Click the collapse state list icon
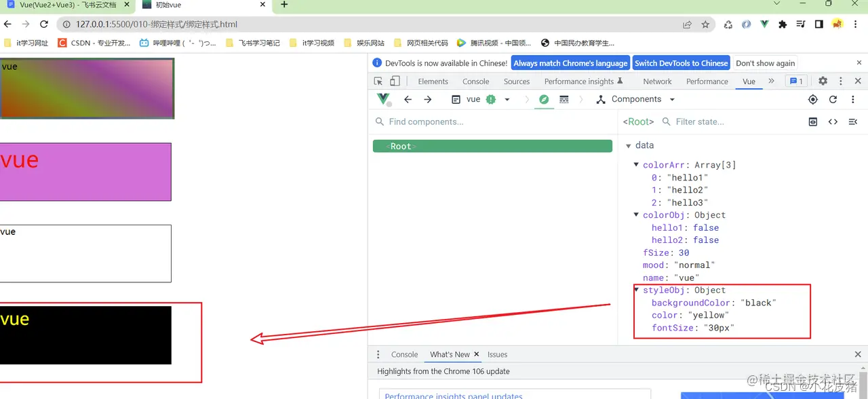868x399 pixels. [x=853, y=121]
